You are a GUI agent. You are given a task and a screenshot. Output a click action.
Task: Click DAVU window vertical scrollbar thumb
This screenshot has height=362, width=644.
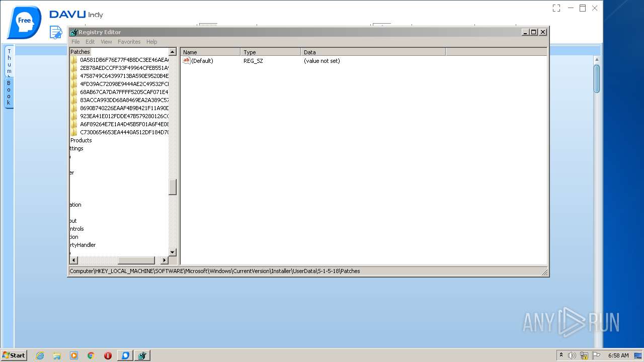597,79
